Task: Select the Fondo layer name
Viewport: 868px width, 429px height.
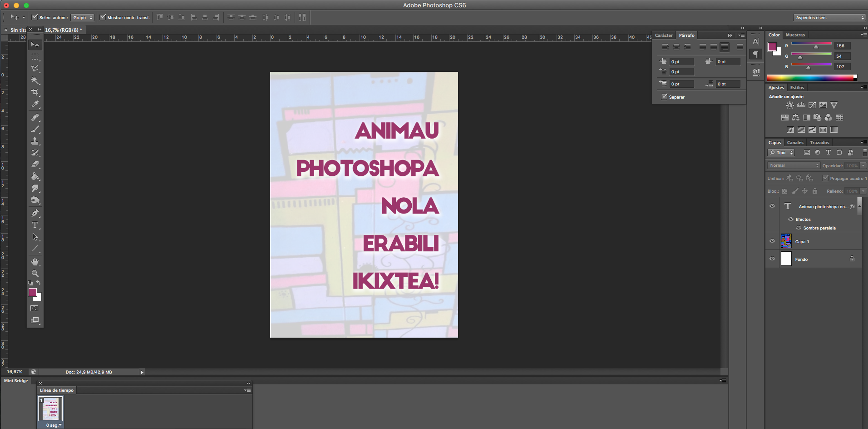Action: coord(801,259)
